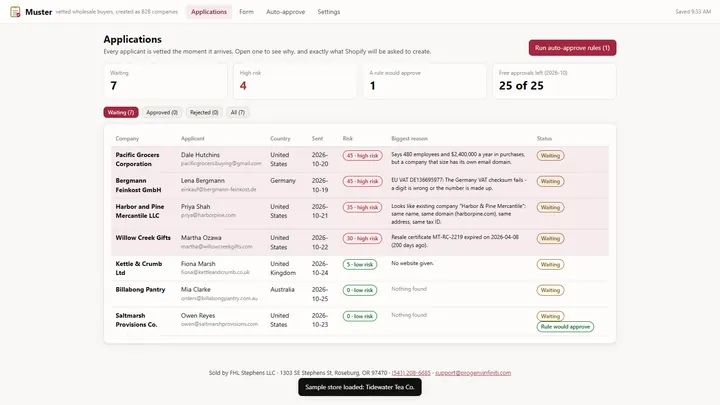Screen dimensions: 720x405
Task: Filter by Approved (0) applications
Action: pos(162,112)
